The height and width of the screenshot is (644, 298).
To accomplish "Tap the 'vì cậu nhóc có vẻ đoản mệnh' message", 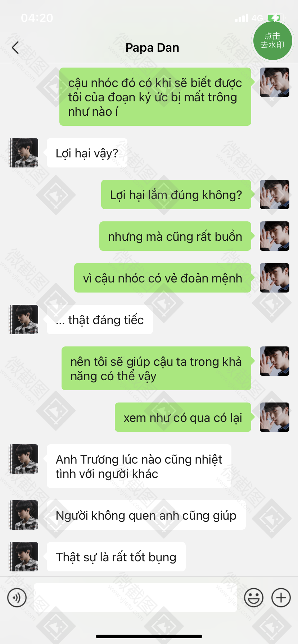I will coord(163,278).
